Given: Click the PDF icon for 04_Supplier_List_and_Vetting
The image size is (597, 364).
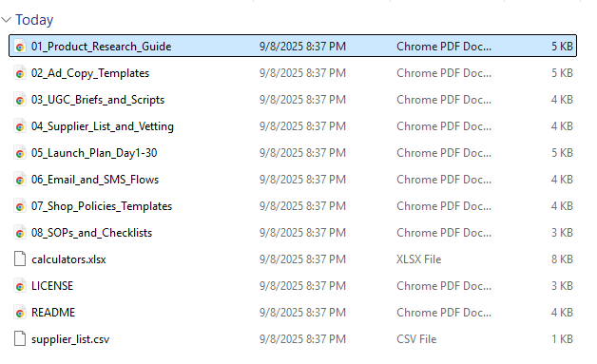Looking at the screenshot, I should coord(20,126).
